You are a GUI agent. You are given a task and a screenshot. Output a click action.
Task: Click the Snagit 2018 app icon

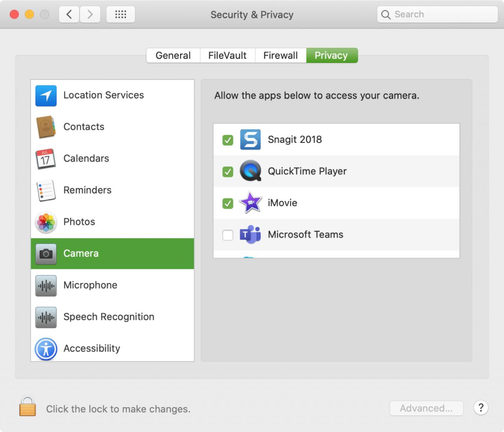tap(250, 140)
